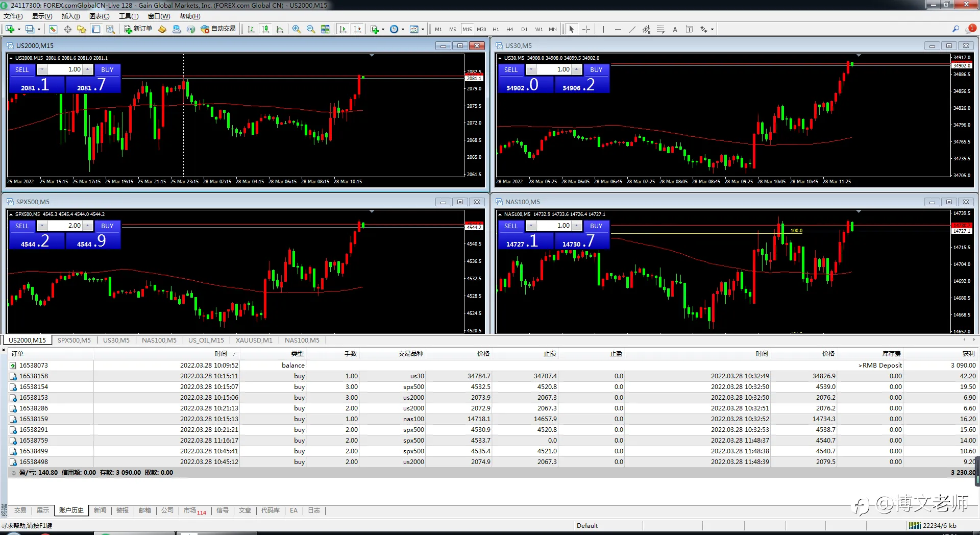Pick the trendline drawing tool
Viewport: 980px width, 535px height.
tap(632, 29)
